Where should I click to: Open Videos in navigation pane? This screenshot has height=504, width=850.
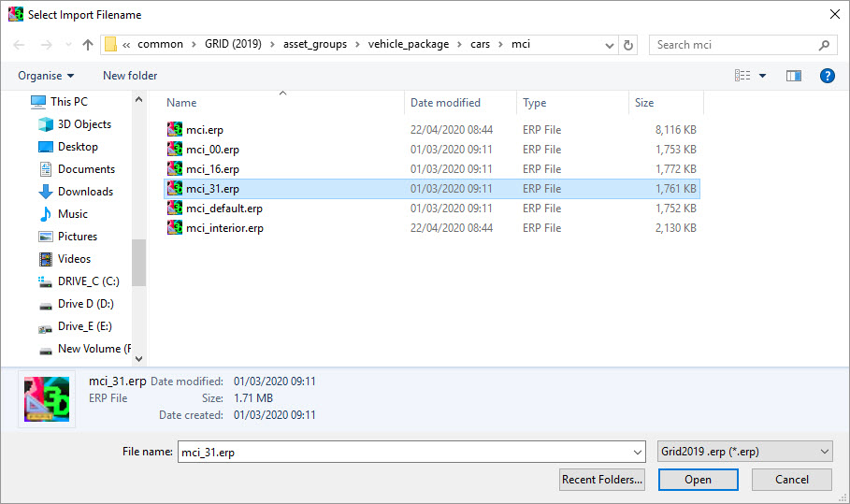click(x=74, y=259)
